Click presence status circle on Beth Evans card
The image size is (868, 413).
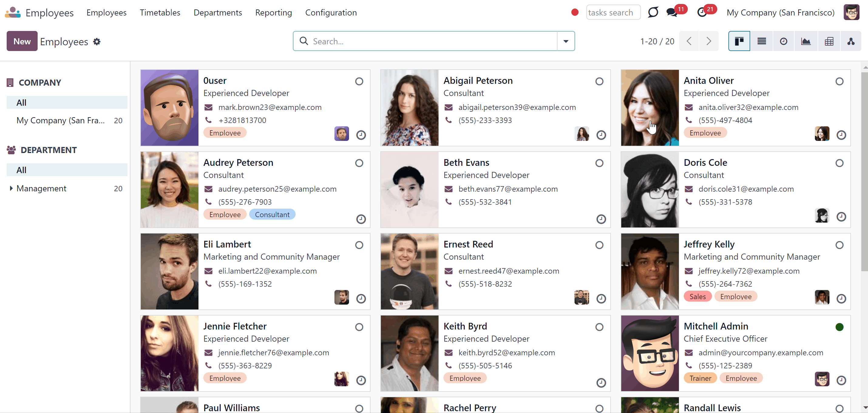tap(599, 163)
